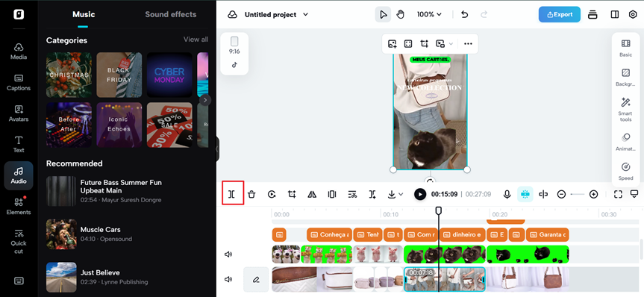The width and height of the screenshot is (644, 297).
Task: Expand the replace media chevron above canvas
Action: (451, 43)
